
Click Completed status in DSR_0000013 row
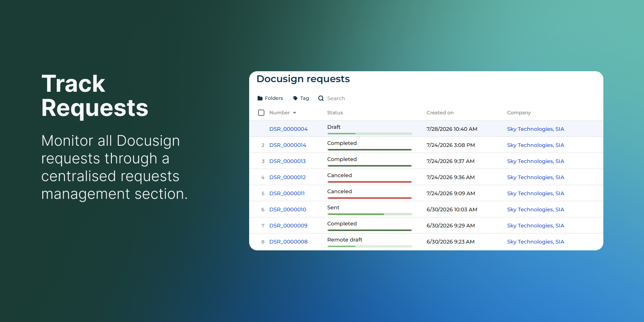tap(342, 159)
